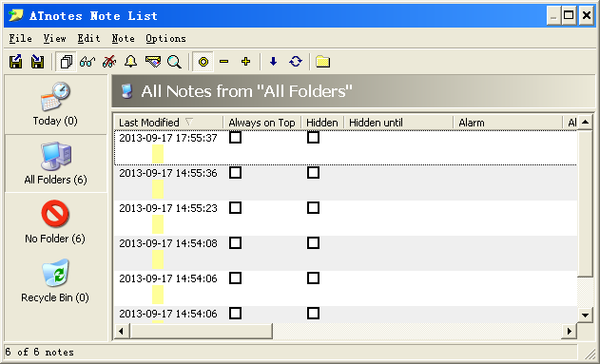
Task: Check Hidden for the 14:54:08 note
Action: 314,242
